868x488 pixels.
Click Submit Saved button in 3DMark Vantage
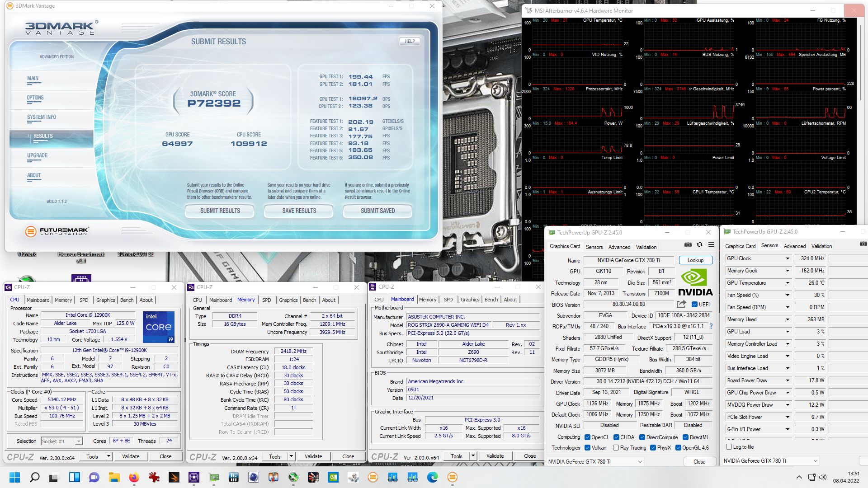click(x=377, y=211)
